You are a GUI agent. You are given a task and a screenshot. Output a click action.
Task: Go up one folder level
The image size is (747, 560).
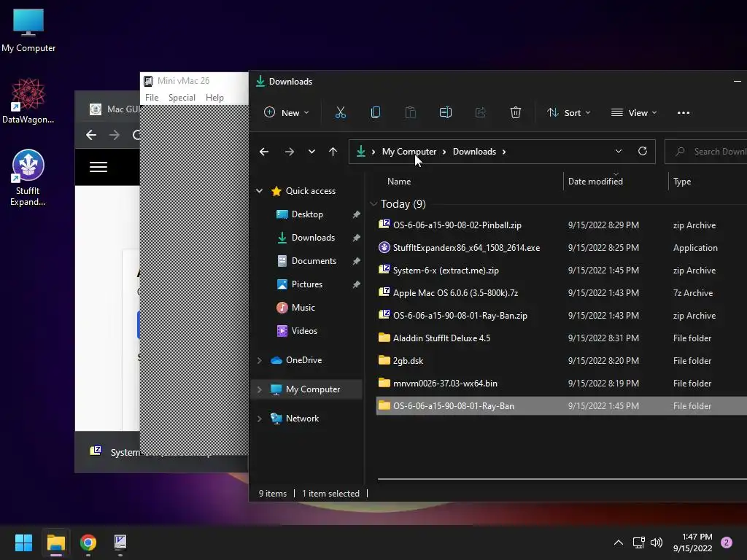(333, 152)
